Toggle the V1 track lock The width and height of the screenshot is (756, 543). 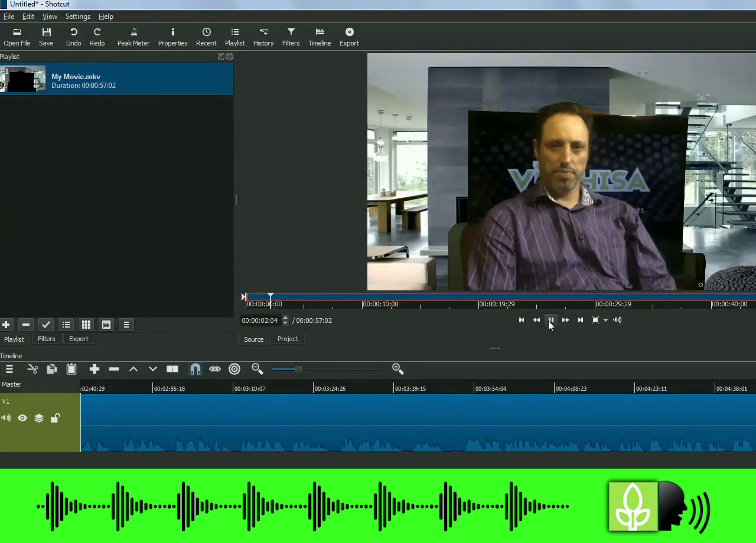pos(55,418)
